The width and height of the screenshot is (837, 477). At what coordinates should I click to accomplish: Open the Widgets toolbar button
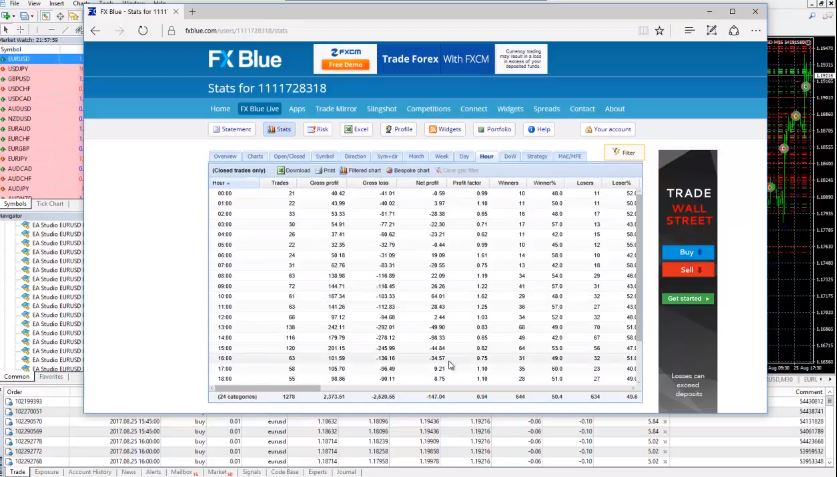(x=445, y=129)
